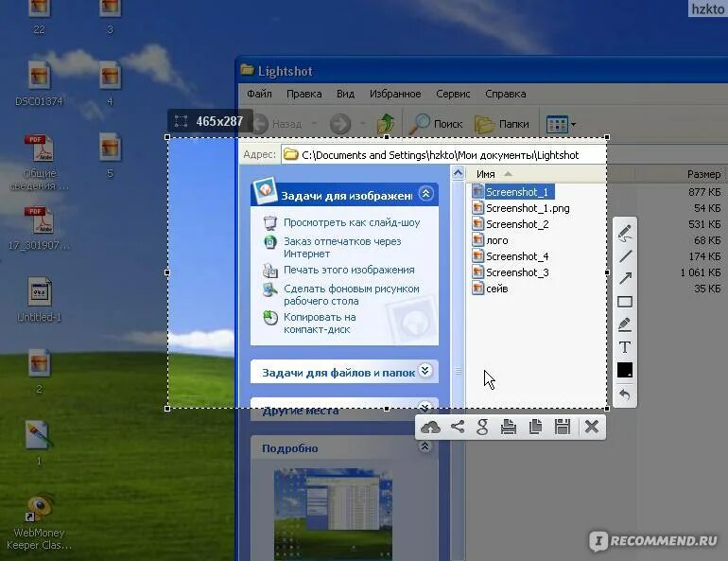The width and height of the screenshot is (728, 561).
Task: Select the Lightshot pen drawing tool
Action: [x=625, y=233]
